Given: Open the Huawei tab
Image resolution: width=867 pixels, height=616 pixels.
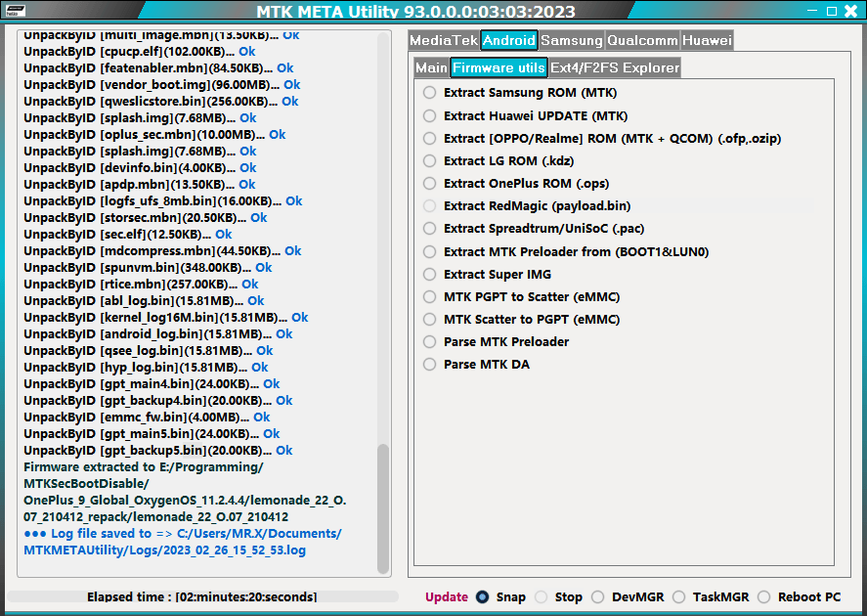Looking at the screenshot, I should [x=707, y=40].
